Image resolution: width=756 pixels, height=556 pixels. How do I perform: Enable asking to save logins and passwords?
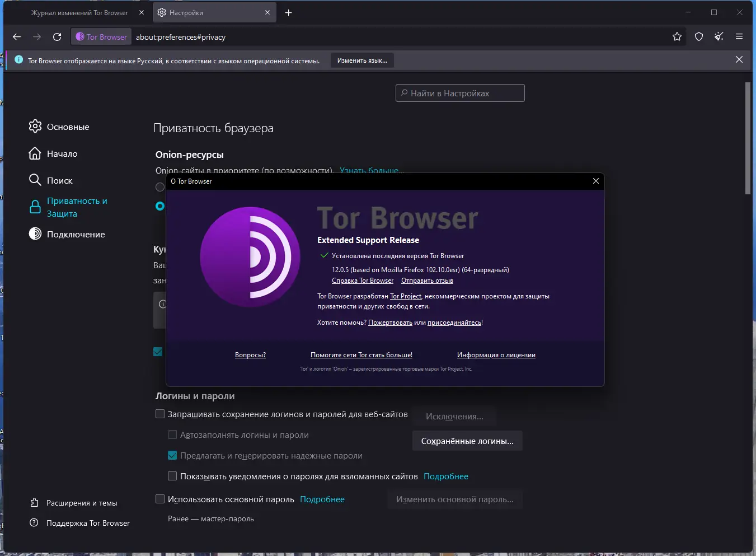pyautogui.click(x=160, y=414)
